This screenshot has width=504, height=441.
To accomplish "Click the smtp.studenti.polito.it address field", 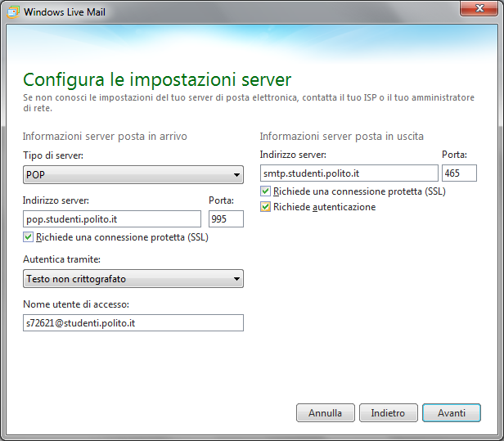I will coord(349,173).
